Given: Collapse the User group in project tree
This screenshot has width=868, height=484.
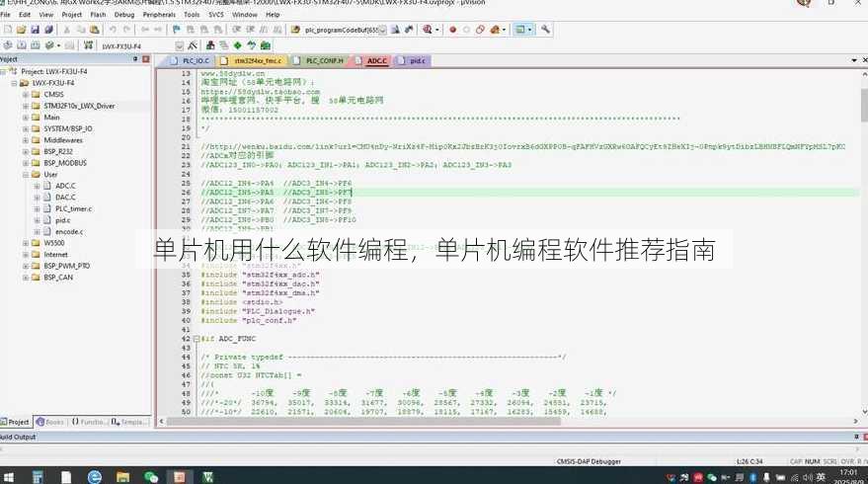Looking at the screenshot, I should click(25, 175).
